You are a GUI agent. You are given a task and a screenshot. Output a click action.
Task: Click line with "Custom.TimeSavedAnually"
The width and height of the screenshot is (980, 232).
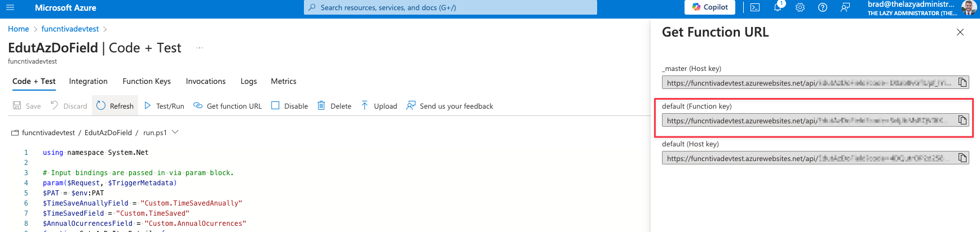tap(142, 203)
